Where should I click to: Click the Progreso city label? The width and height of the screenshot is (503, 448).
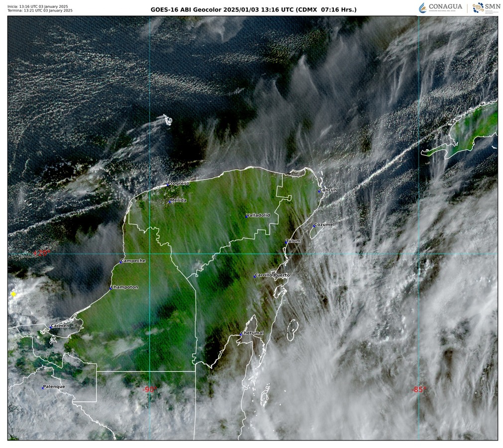[179, 183]
